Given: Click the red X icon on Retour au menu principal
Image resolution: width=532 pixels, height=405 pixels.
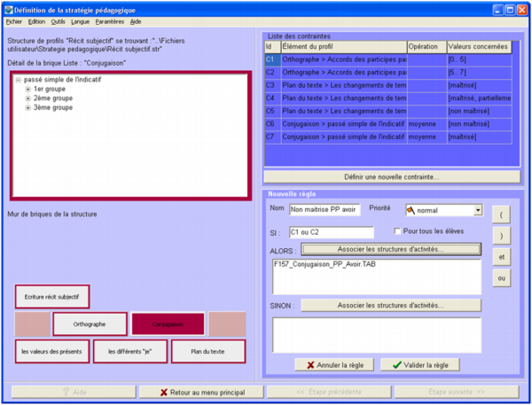Looking at the screenshot, I should pyautogui.click(x=165, y=392).
